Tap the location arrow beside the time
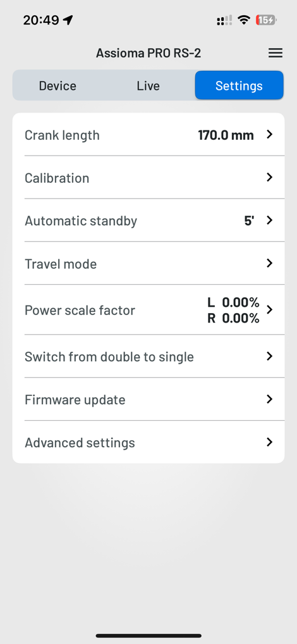 point(68,20)
